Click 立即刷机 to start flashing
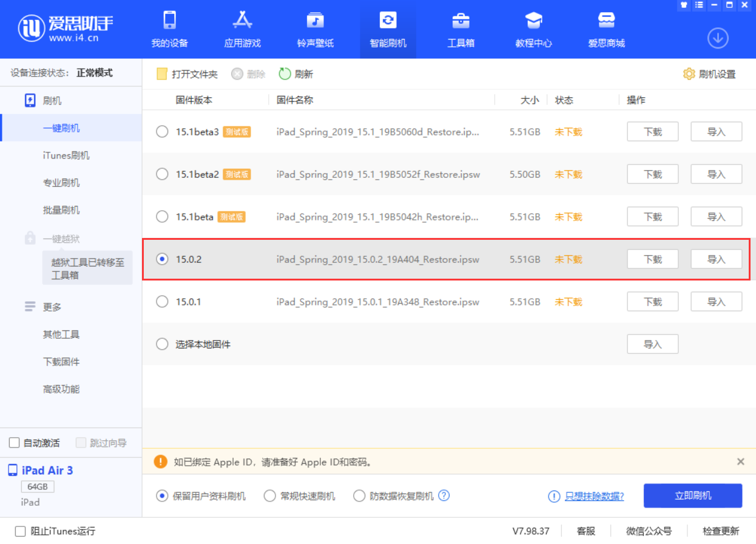 693,496
